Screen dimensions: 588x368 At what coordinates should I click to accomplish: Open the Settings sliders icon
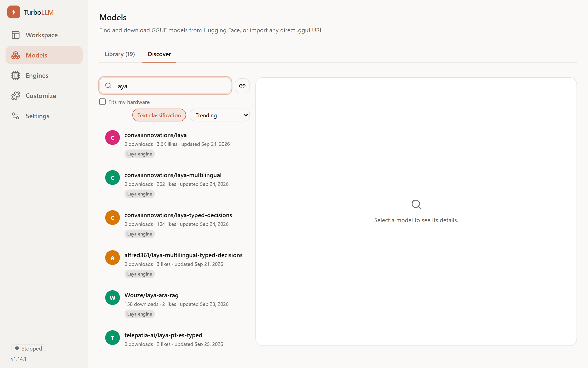pyautogui.click(x=16, y=116)
